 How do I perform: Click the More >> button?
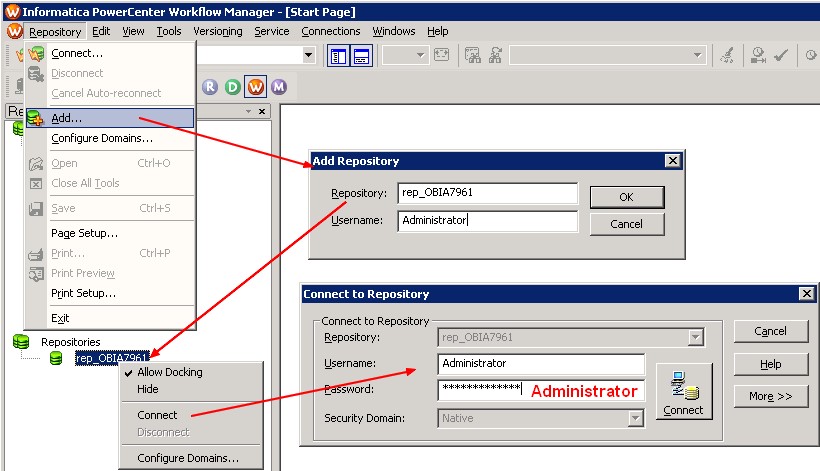[x=770, y=397]
